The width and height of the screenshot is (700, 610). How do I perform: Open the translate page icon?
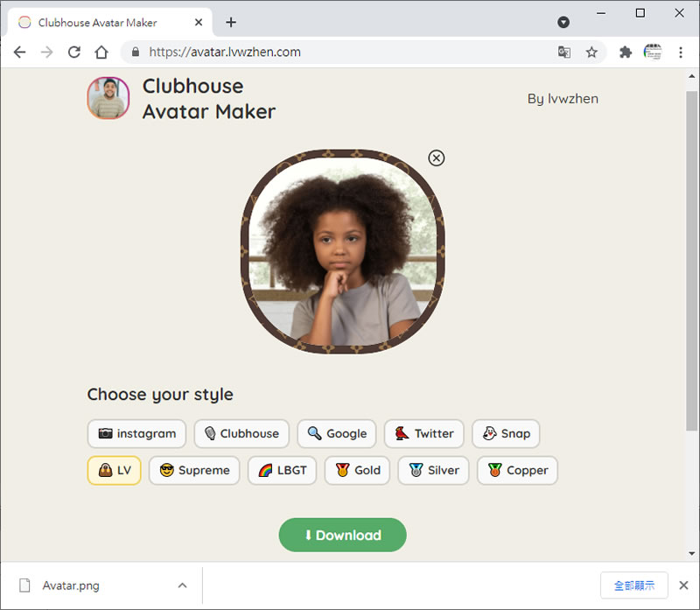[x=564, y=53]
